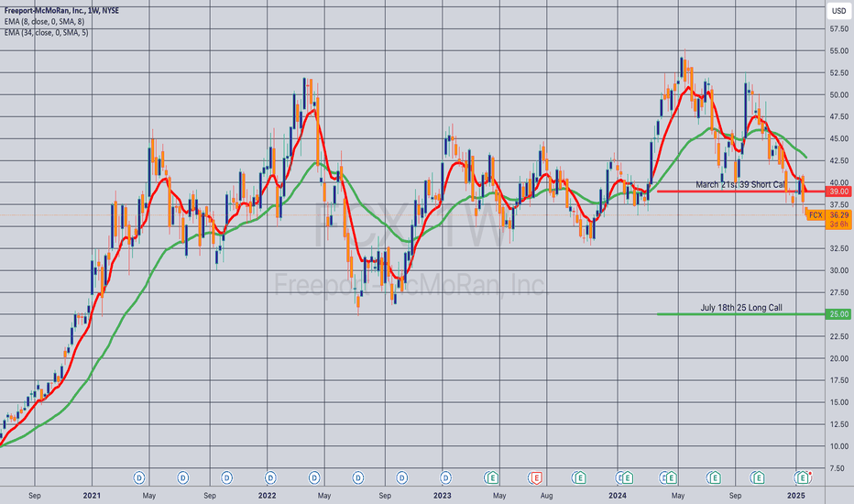Click the 2025 time axis label
The image size is (854, 504).
click(796, 495)
